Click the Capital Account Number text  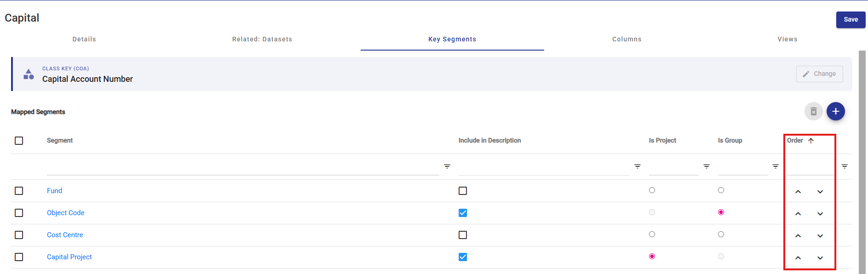(x=87, y=79)
